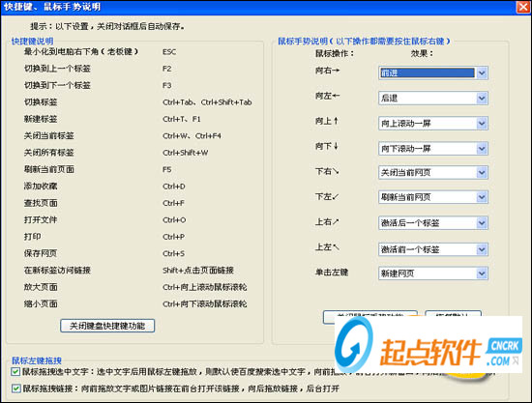This screenshot has width=532, height=403.
Task: Click the 放大页面 label
Action: pyautogui.click(x=41, y=287)
